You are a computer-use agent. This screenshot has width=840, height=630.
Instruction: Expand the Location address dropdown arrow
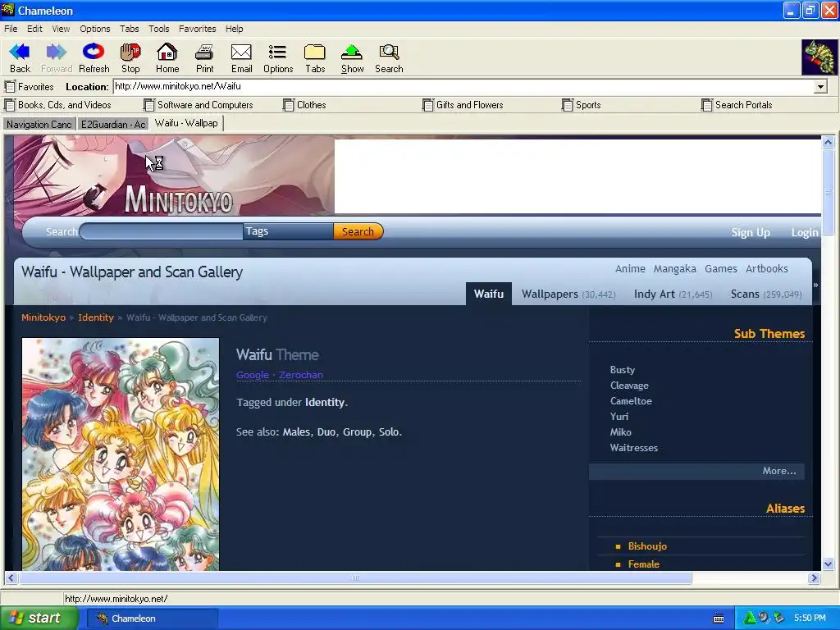(x=820, y=86)
